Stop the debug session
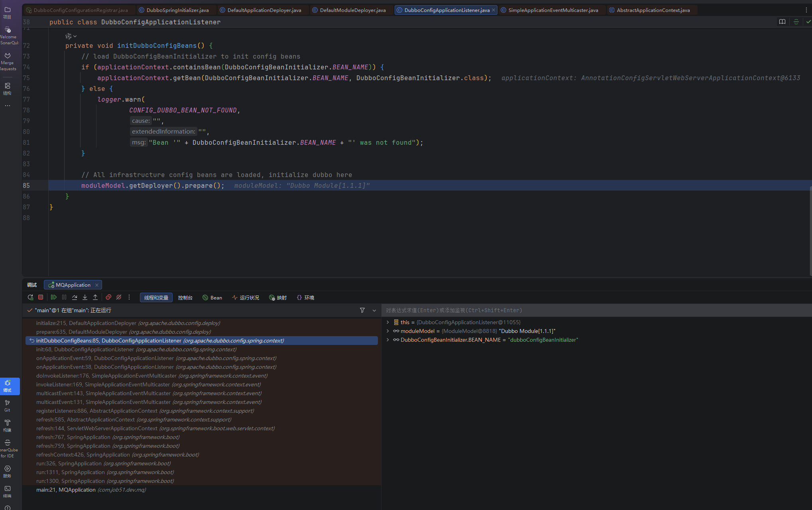 [x=41, y=297]
